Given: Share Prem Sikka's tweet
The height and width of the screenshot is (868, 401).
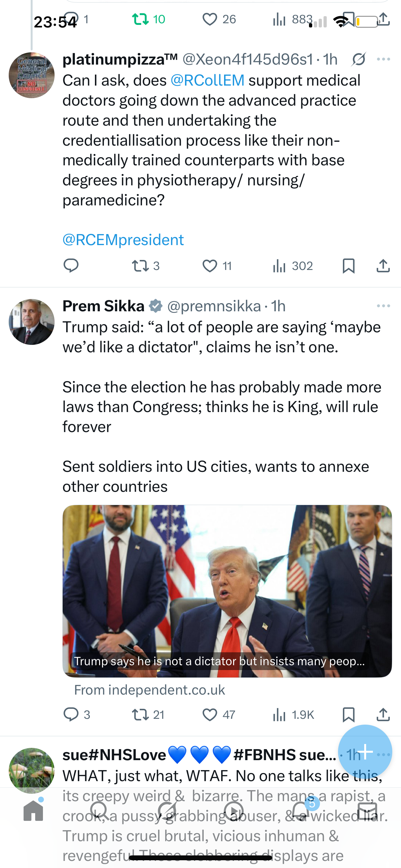Looking at the screenshot, I should [x=383, y=715].
